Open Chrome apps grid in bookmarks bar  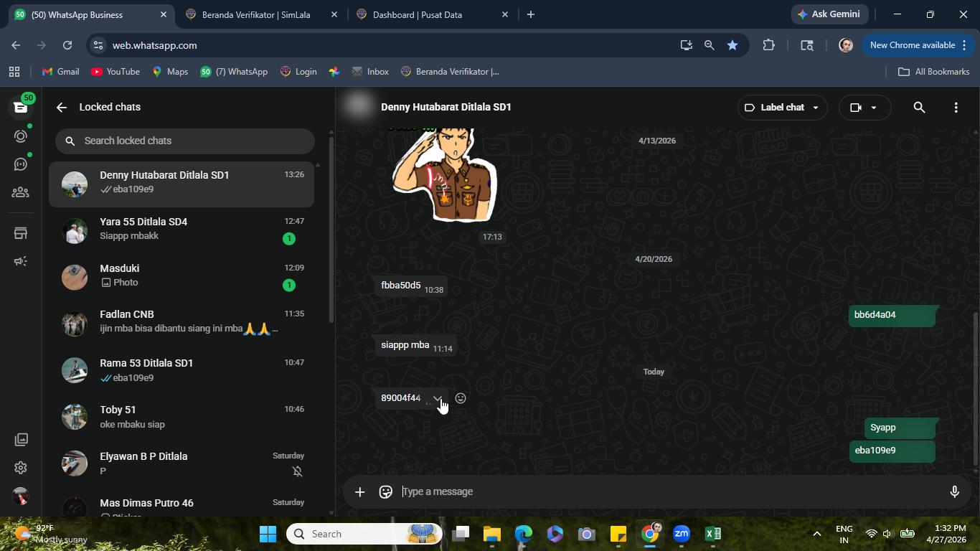[14, 72]
